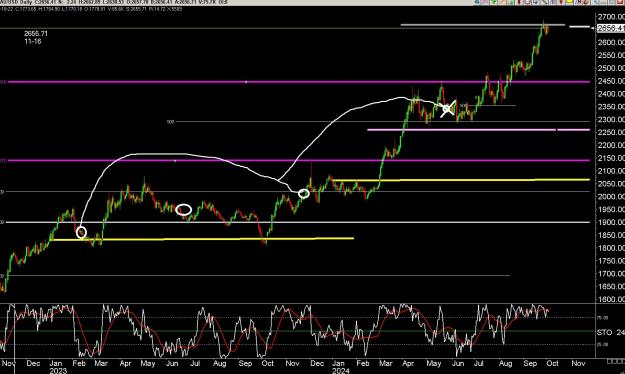Image resolution: width=625 pixels, height=374 pixels.
Task: Click the 2024 year label on the time axis
Action: [340, 370]
